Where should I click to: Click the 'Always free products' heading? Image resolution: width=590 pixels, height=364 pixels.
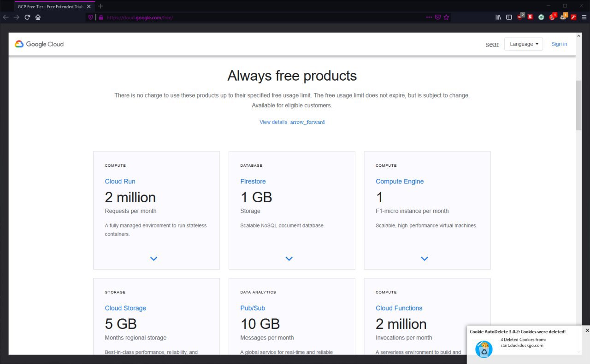coord(292,76)
